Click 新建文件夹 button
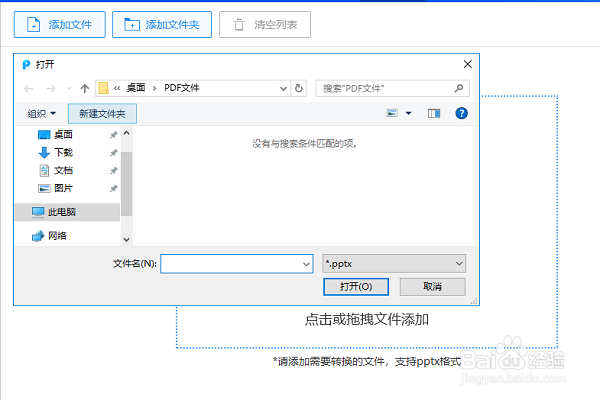Image resolution: width=600 pixels, height=400 pixels. pyautogui.click(x=102, y=114)
